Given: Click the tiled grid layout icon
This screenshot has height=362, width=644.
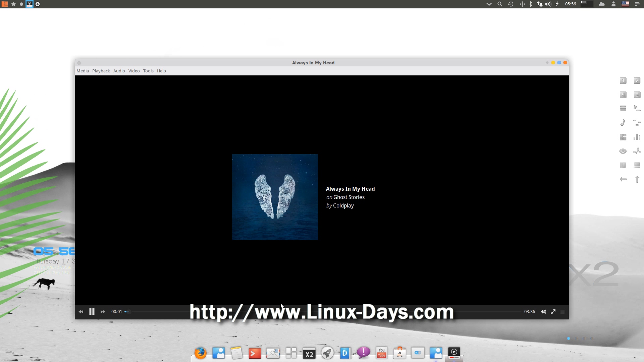Looking at the screenshot, I should pos(623,137).
